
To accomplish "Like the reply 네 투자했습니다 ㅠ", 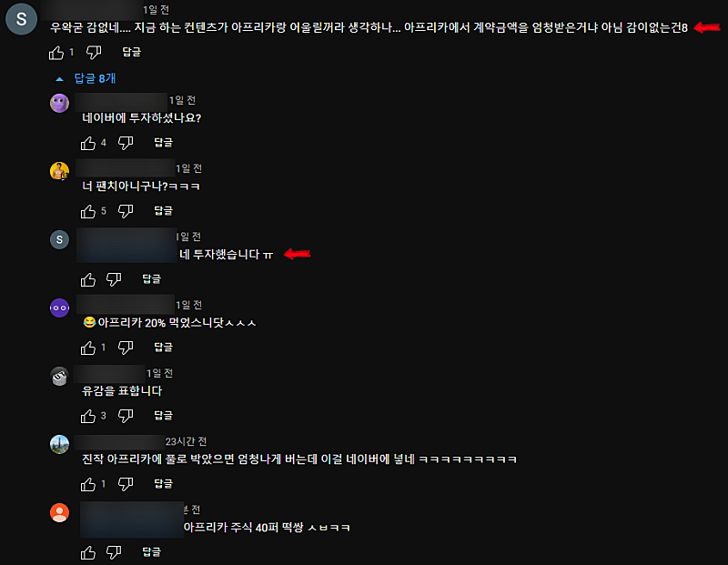I will point(87,279).
